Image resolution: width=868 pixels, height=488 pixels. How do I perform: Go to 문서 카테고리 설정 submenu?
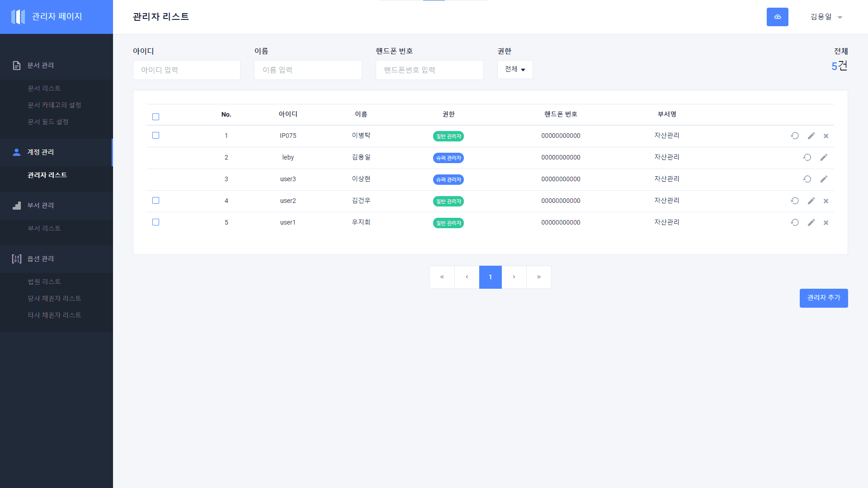click(x=54, y=105)
